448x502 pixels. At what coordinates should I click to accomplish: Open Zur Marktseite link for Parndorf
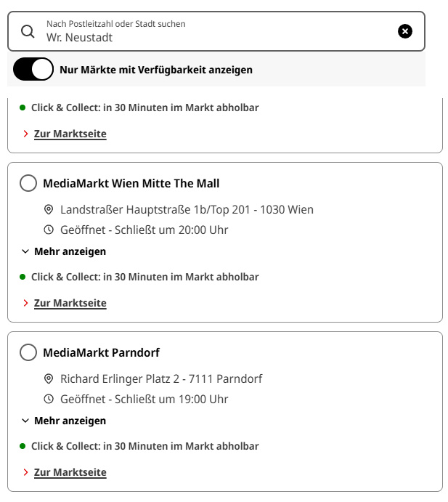[70, 472]
